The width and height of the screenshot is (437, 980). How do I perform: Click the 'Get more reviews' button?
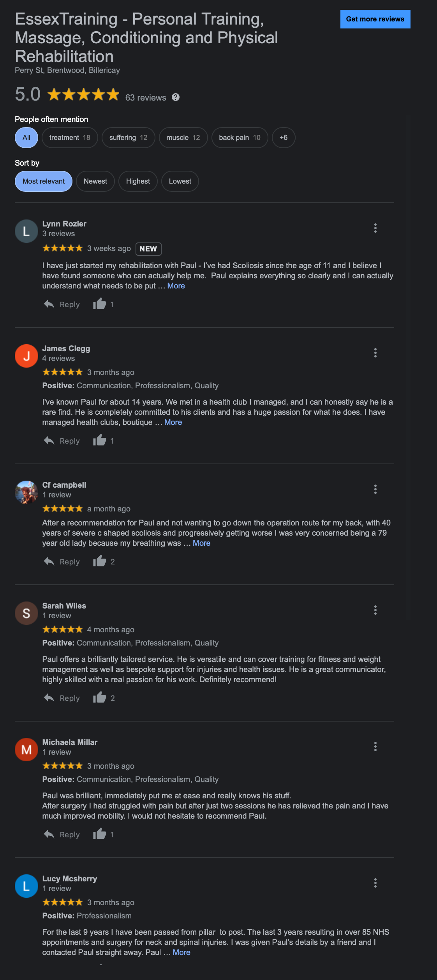coord(375,19)
